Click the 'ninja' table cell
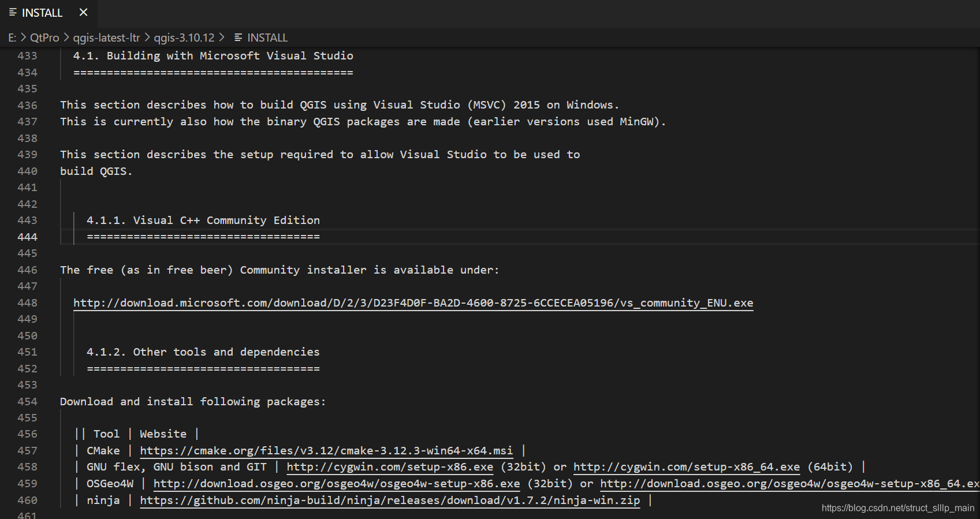The height and width of the screenshot is (519, 980). (103, 501)
